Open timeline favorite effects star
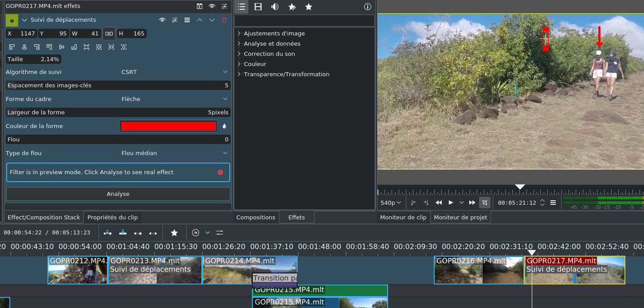Viewport: 644px width, 308px height. click(174, 233)
